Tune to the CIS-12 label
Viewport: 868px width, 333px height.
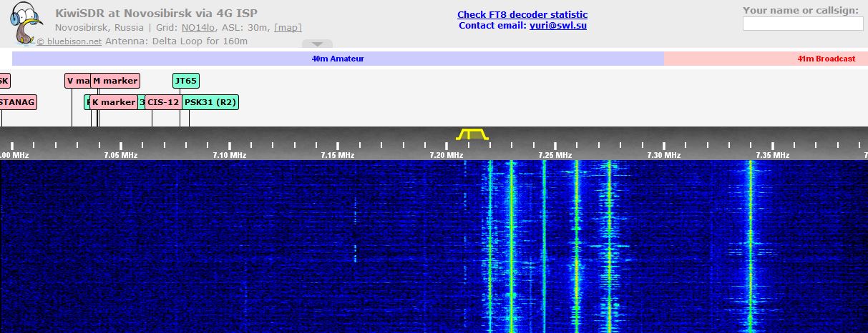point(162,102)
